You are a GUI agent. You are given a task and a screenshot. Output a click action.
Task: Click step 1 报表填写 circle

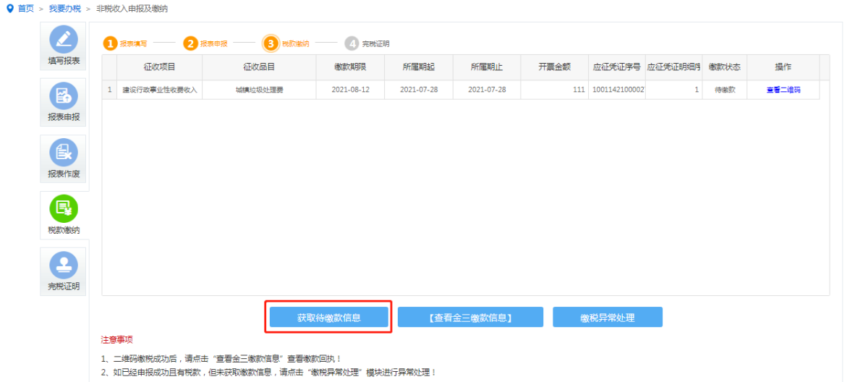pos(110,43)
